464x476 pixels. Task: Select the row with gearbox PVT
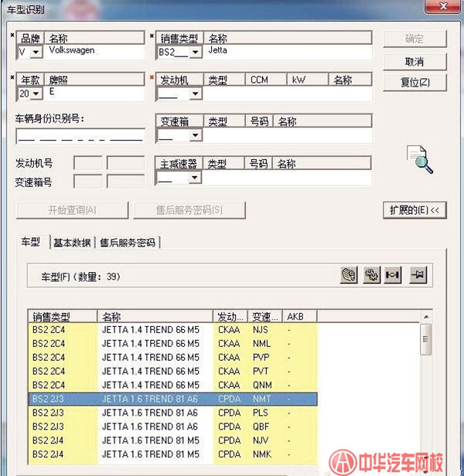[x=172, y=371]
